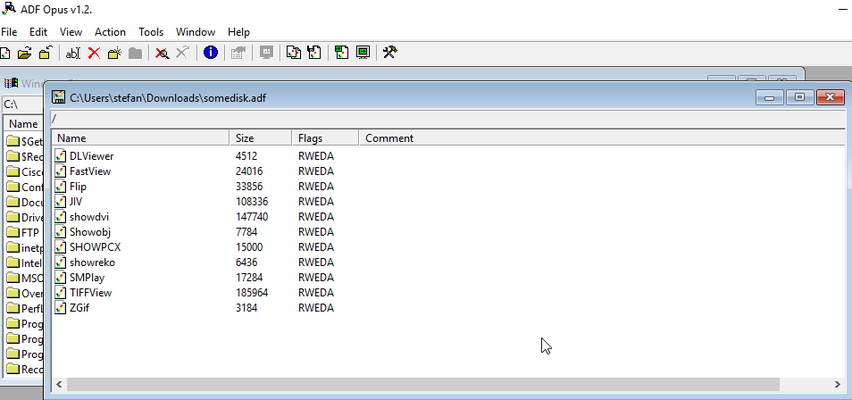Screen dimensions: 852x400
Task: Click the crossed-out magnifier toolbar icon
Action: click(161, 53)
